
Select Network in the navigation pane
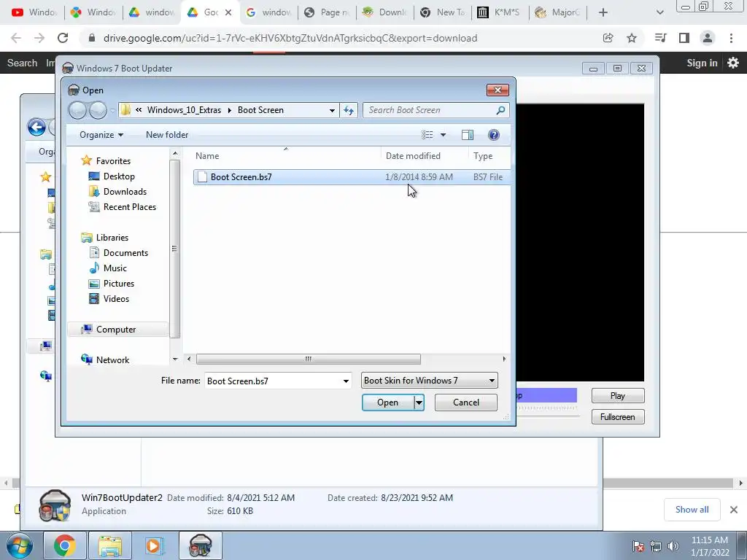point(112,360)
